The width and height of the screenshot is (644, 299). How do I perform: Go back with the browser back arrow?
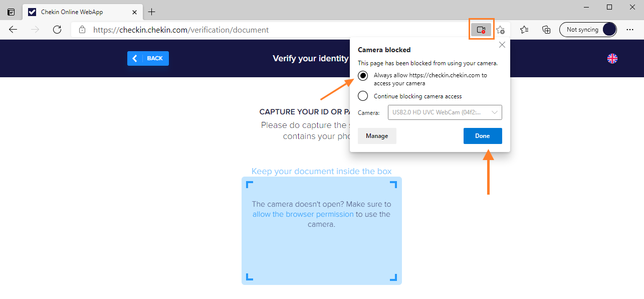coord(13,30)
